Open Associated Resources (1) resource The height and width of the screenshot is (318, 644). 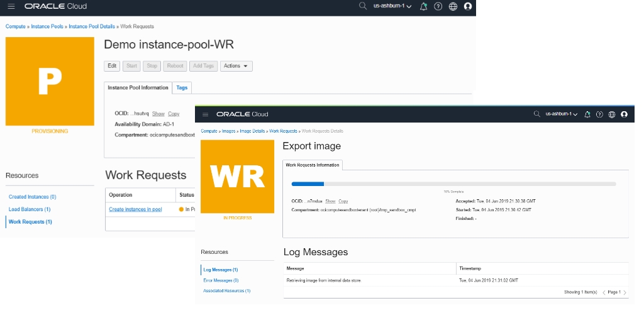(226, 291)
